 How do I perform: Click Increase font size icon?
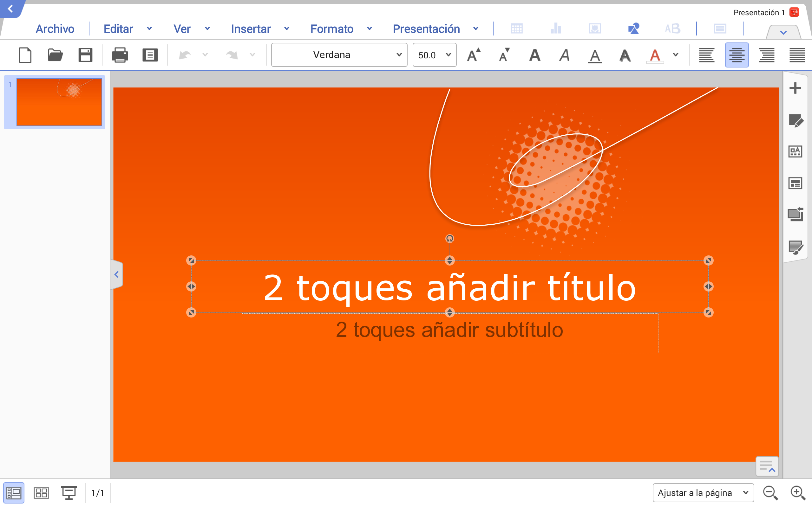(474, 55)
